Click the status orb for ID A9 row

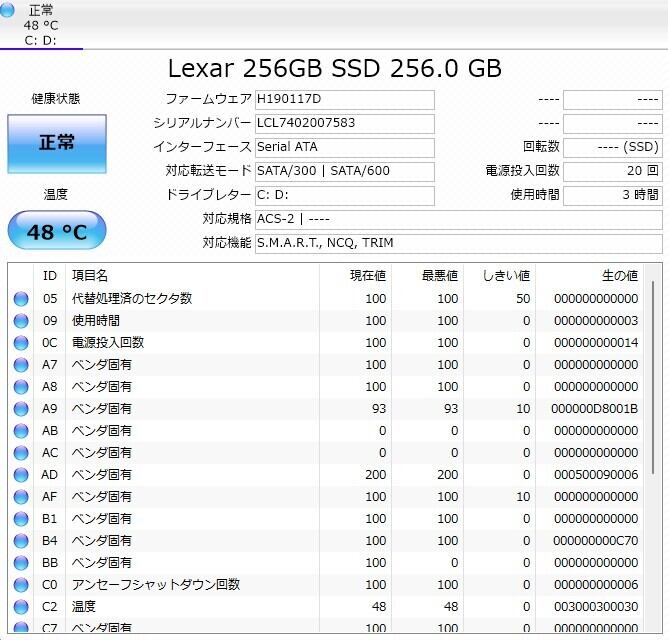[21, 409]
